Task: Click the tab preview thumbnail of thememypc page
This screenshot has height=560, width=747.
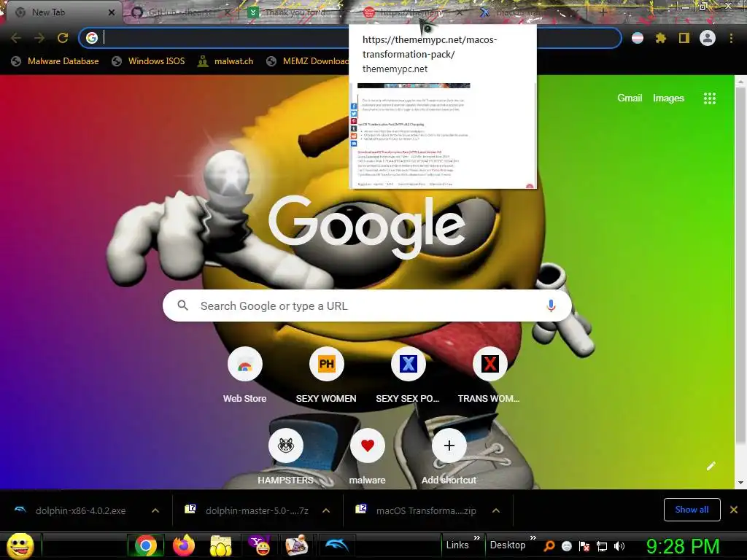Action: tap(443, 135)
